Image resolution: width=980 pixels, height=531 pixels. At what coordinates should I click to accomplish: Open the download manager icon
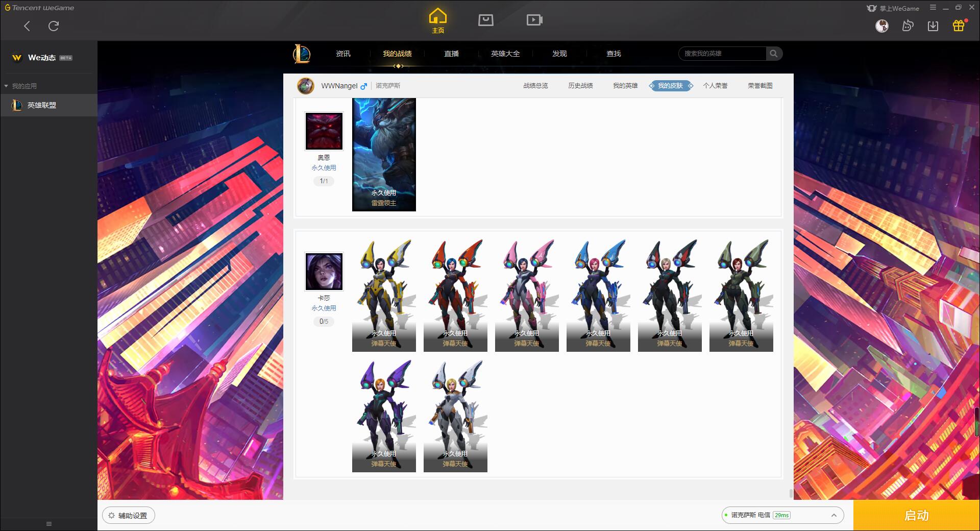click(x=933, y=26)
